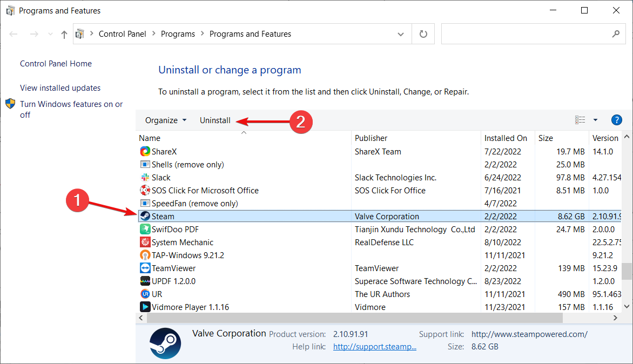
Task: Click the search magnifier icon
Action: 616,34
